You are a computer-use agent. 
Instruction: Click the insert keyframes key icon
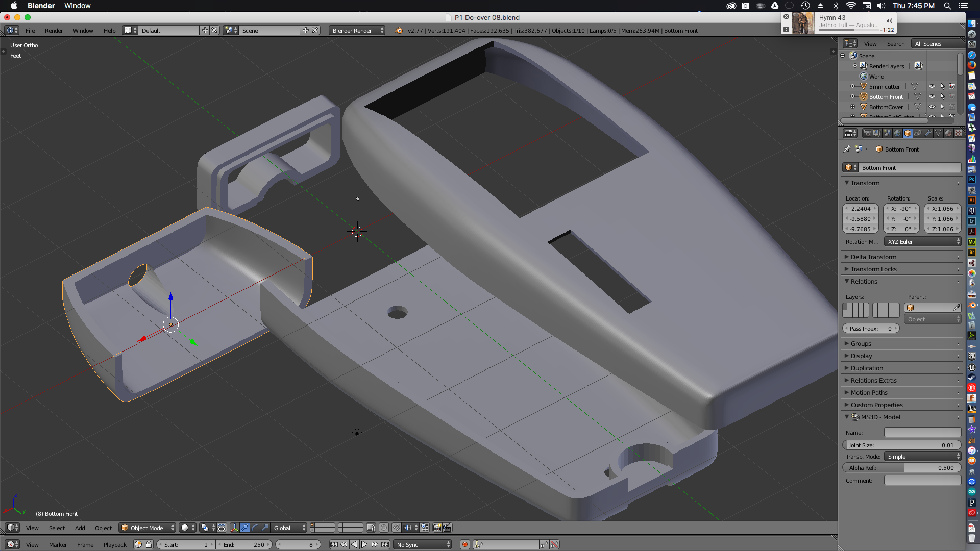tap(545, 544)
